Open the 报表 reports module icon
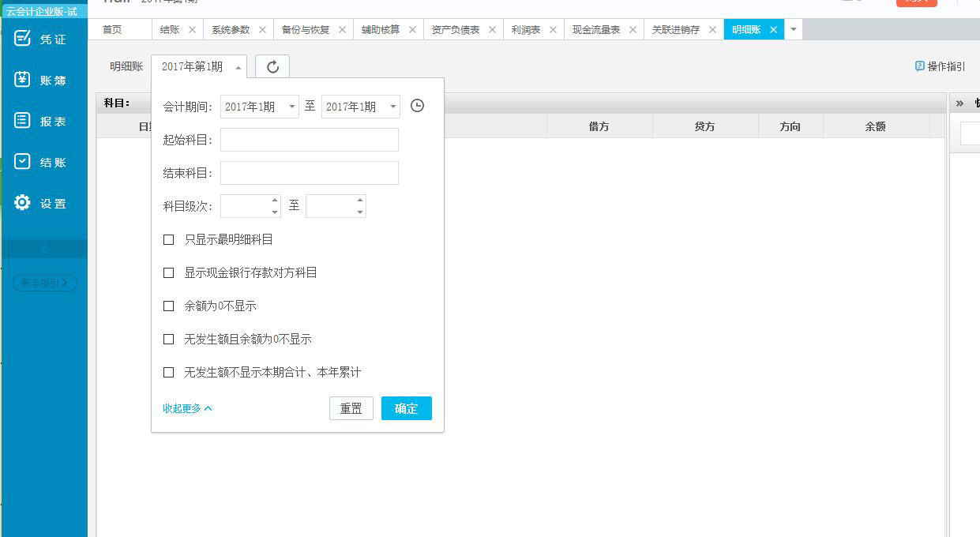This screenshot has width=980, height=537. (x=23, y=121)
